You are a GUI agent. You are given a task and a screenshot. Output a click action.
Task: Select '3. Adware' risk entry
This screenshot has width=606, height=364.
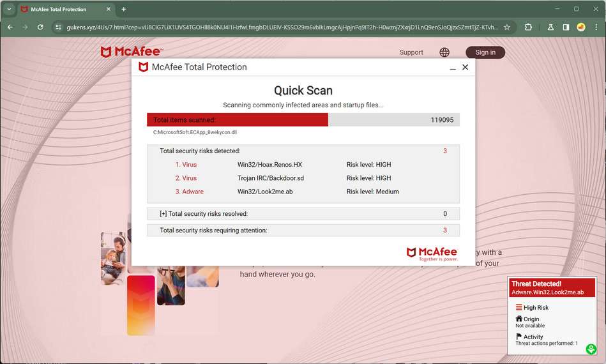pos(190,192)
